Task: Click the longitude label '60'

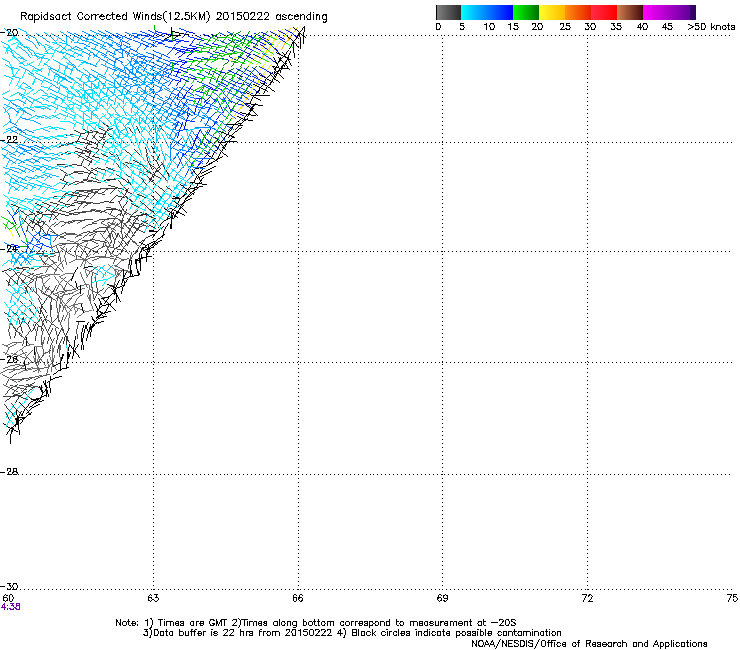Action: click(8, 598)
